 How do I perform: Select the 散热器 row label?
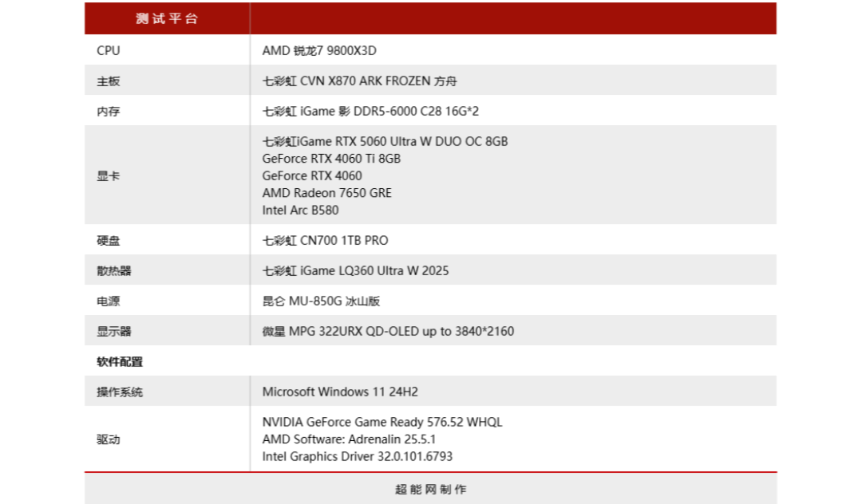[114, 270]
